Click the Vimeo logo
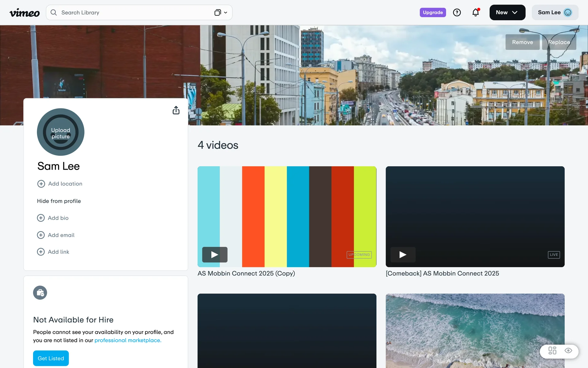The width and height of the screenshot is (588, 368). tap(24, 13)
